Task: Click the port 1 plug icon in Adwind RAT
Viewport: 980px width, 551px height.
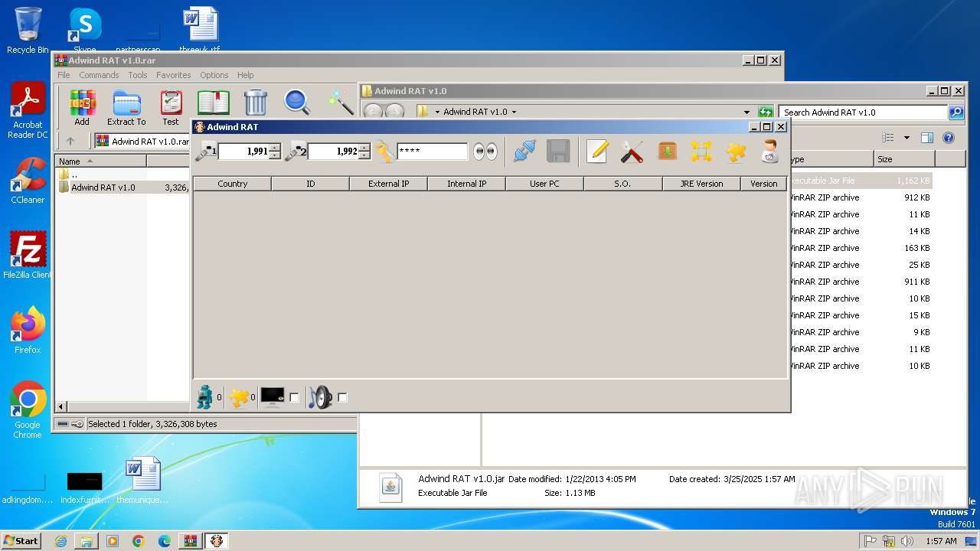Action: [x=205, y=151]
